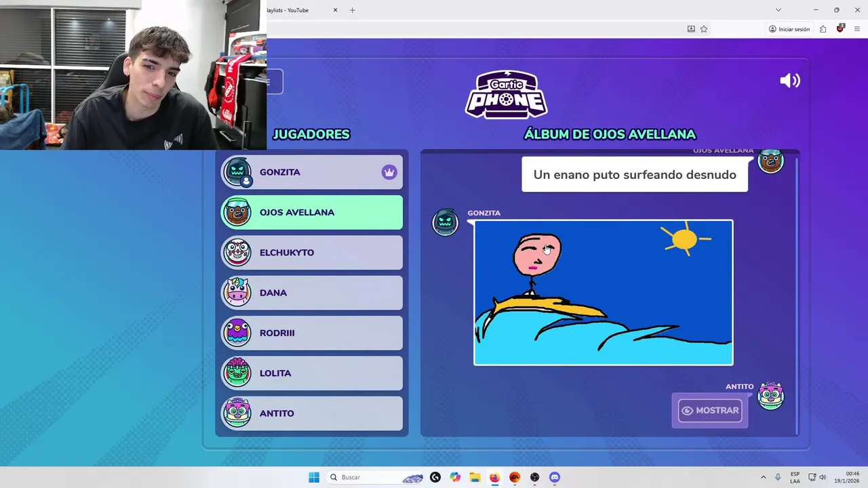868x488 pixels.
Task: Click the microphone tray icon
Action: click(x=778, y=477)
